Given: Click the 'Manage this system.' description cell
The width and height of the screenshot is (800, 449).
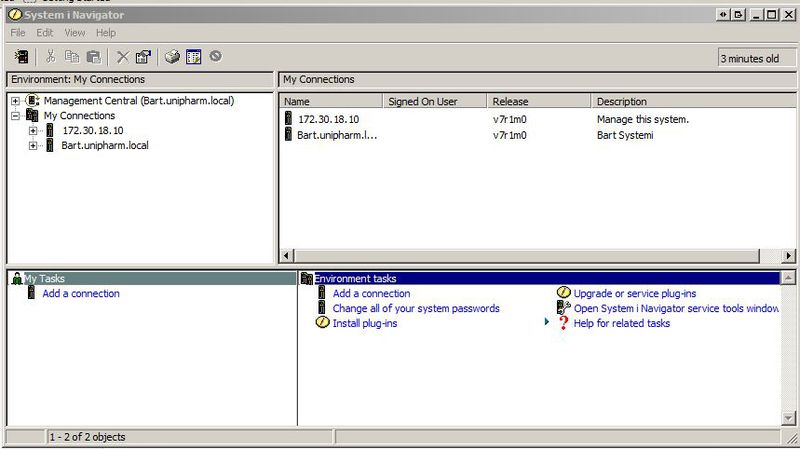Looking at the screenshot, I should (x=643, y=119).
